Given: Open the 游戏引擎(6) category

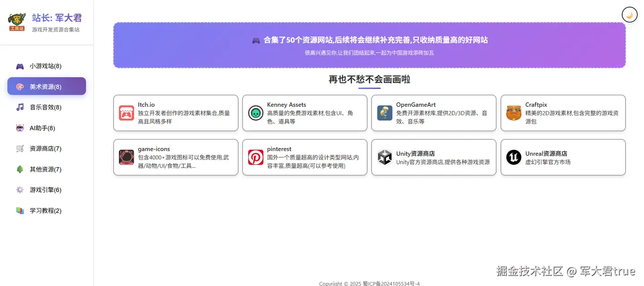Looking at the screenshot, I should 47,190.
